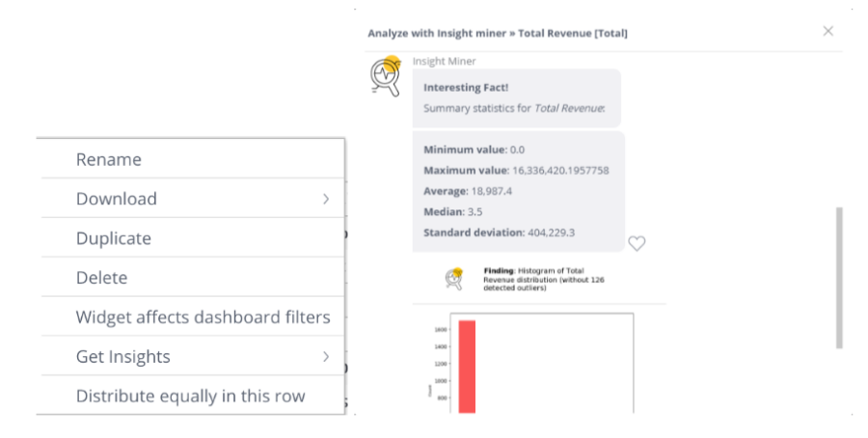Click the Interesting Fact! message bubble

click(517, 98)
